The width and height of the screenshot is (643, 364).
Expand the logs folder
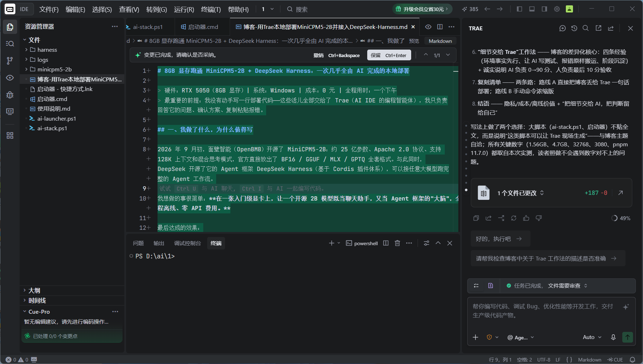(43, 60)
